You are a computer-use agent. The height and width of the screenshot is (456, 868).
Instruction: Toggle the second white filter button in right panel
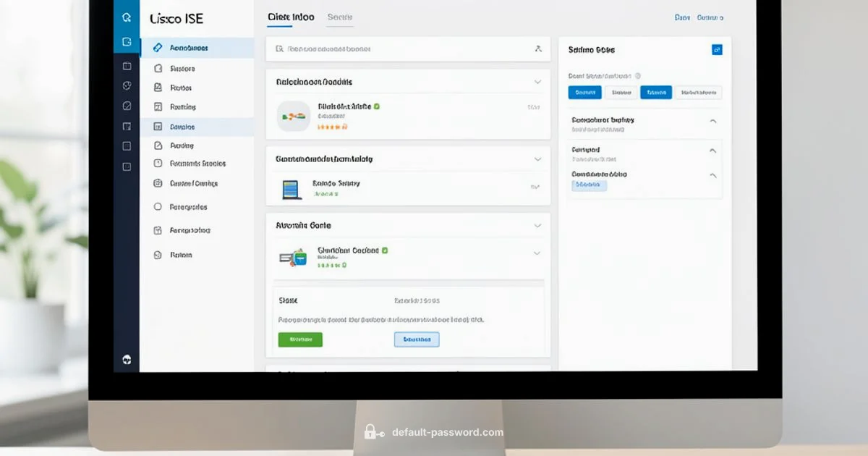pos(621,93)
